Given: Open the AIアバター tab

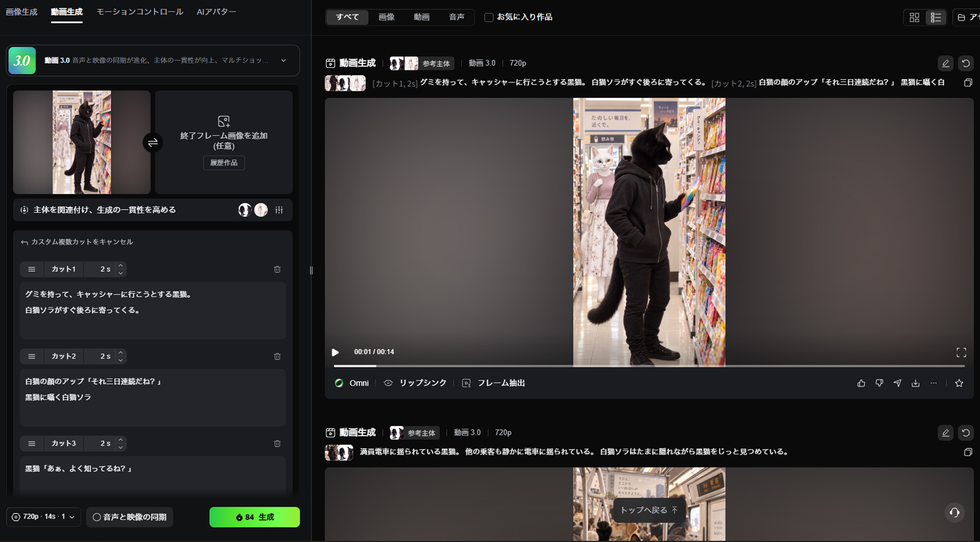Looking at the screenshot, I should 216,12.
